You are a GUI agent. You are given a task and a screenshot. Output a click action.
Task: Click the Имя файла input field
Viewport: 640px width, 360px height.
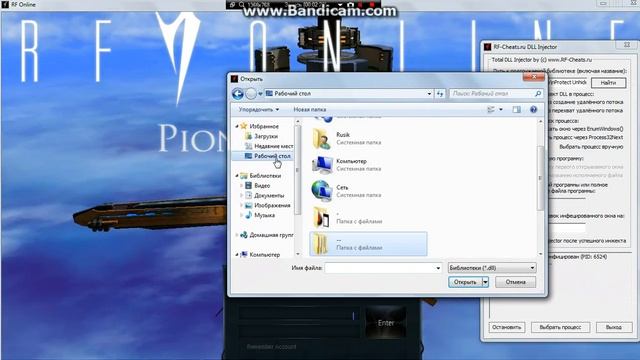[380, 268]
